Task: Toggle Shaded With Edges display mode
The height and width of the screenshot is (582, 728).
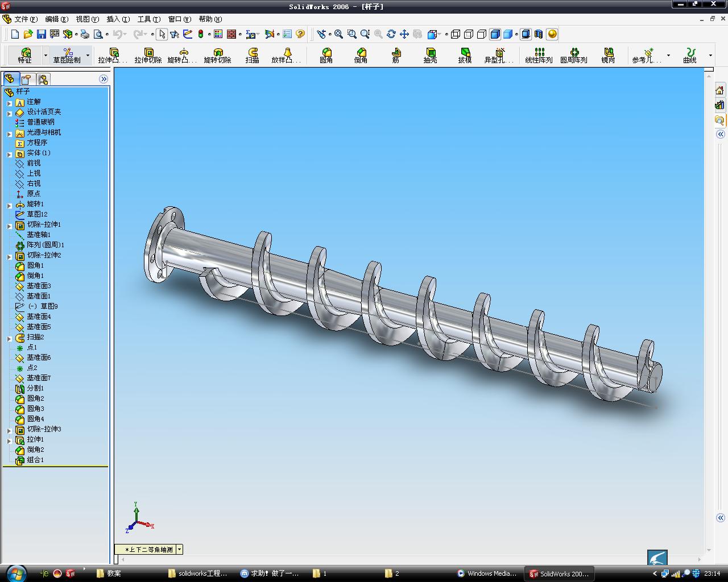Action: tap(495, 34)
